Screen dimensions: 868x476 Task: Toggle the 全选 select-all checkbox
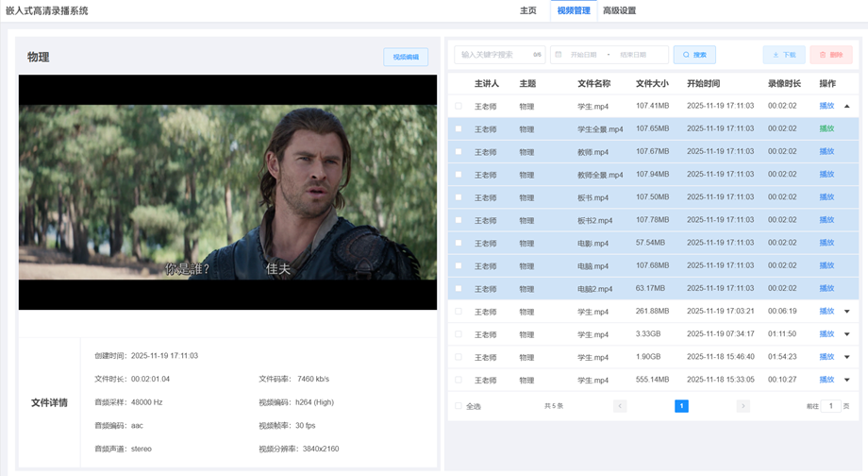tap(459, 406)
